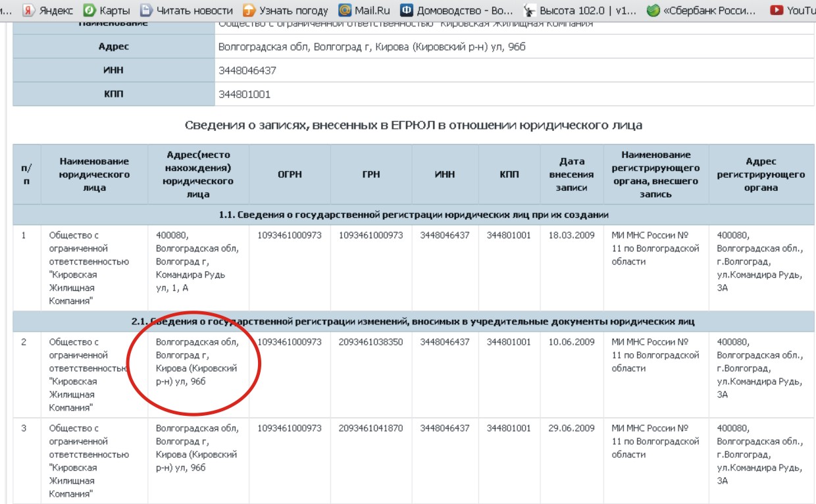Click the ОГРН column header
Image resolution: width=816 pixels, height=504 pixels.
click(290, 174)
